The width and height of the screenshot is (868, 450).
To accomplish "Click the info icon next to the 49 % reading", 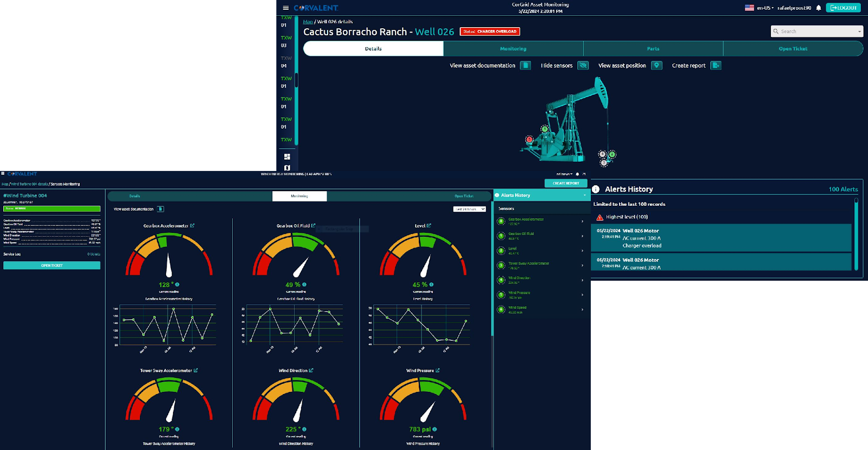I will tap(304, 284).
